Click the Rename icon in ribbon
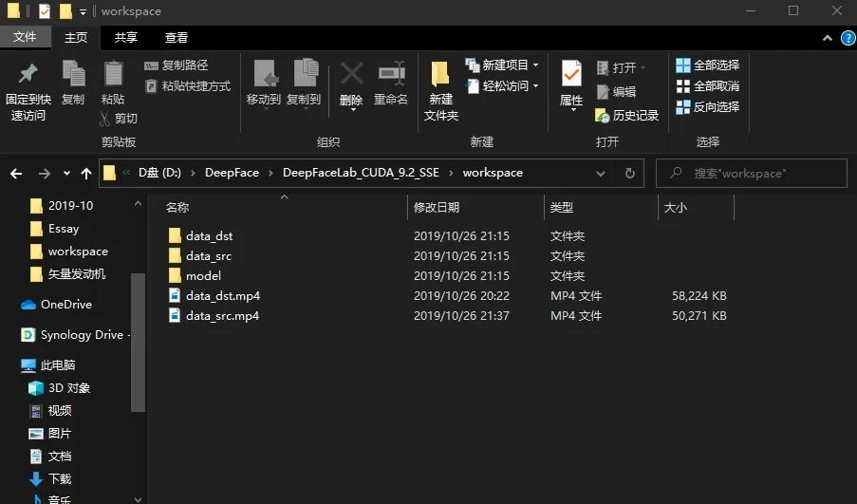 (x=391, y=76)
